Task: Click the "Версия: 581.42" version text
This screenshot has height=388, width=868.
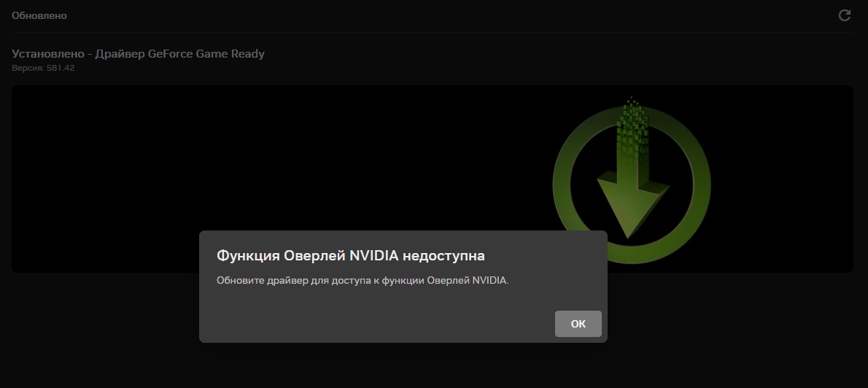Action: click(x=43, y=68)
